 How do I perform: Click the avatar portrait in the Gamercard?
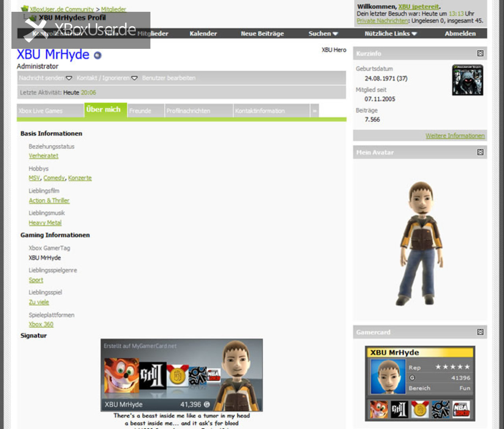[x=388, y=377]
